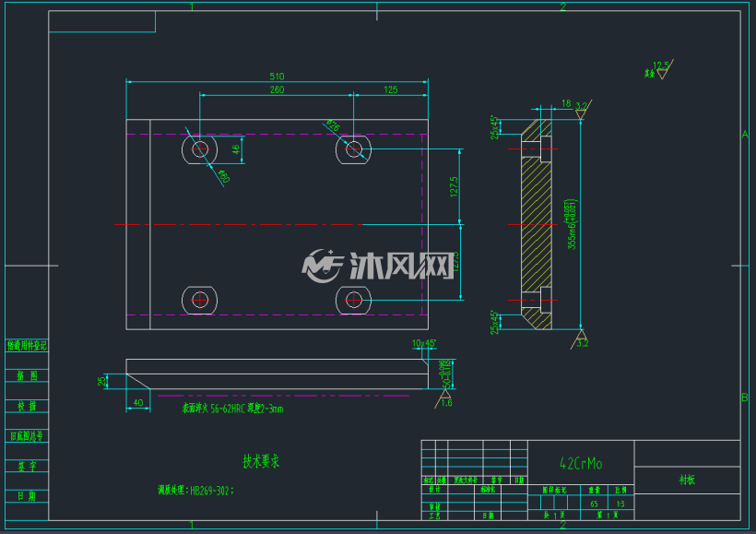Click the 调质处理 HB269~302 note
This screenshot has width=756, height=534.
click(195, 491)
